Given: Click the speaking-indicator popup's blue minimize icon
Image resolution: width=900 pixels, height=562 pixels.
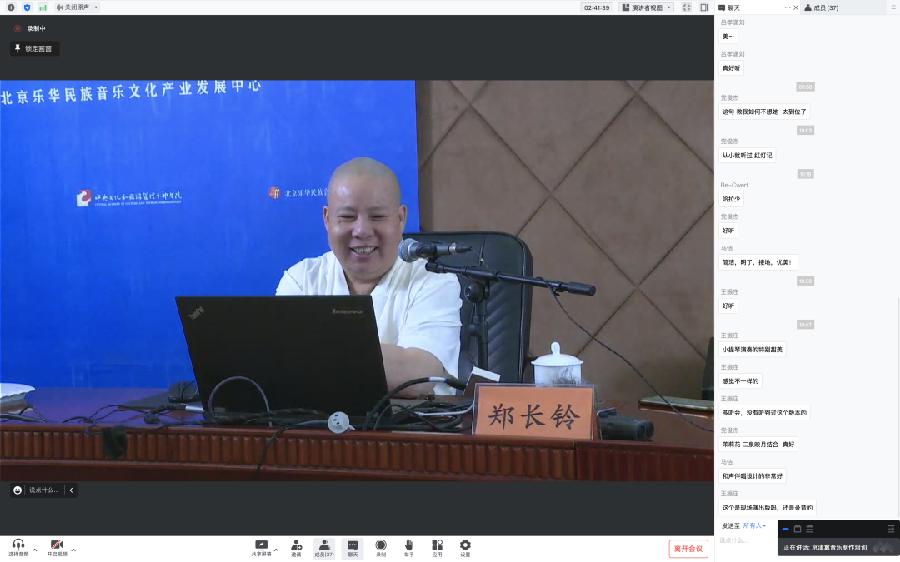Looking at the screenshot, I should point(785,529).
